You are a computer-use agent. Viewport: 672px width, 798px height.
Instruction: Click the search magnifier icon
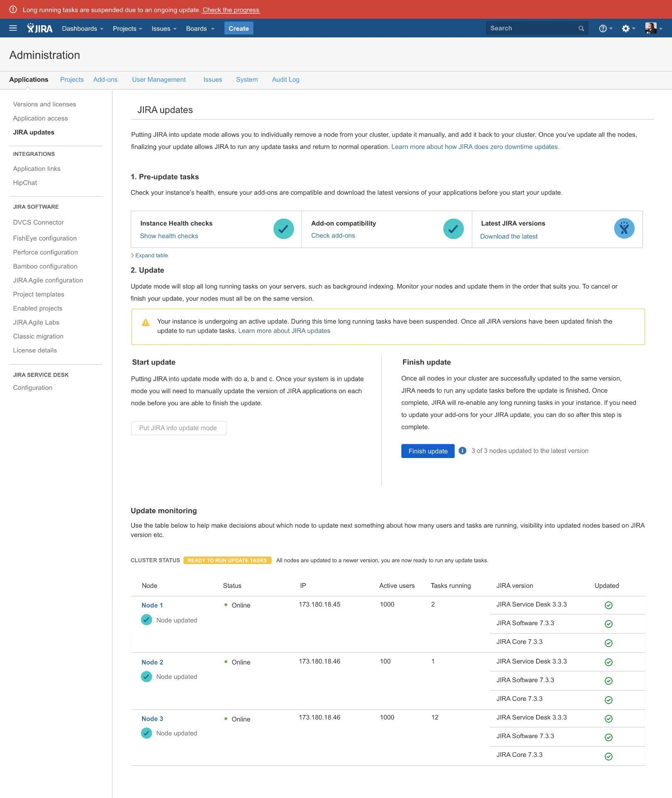click(x=581, y=28)
